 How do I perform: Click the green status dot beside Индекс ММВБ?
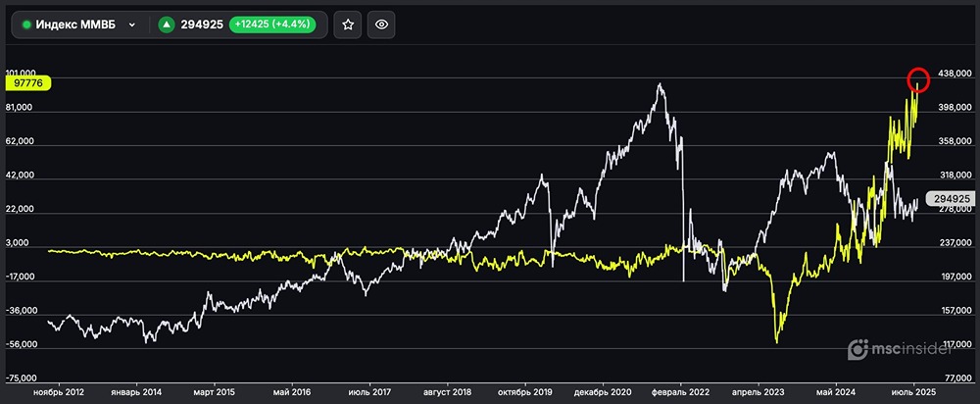pyautogui.click(x=26, y=25)
